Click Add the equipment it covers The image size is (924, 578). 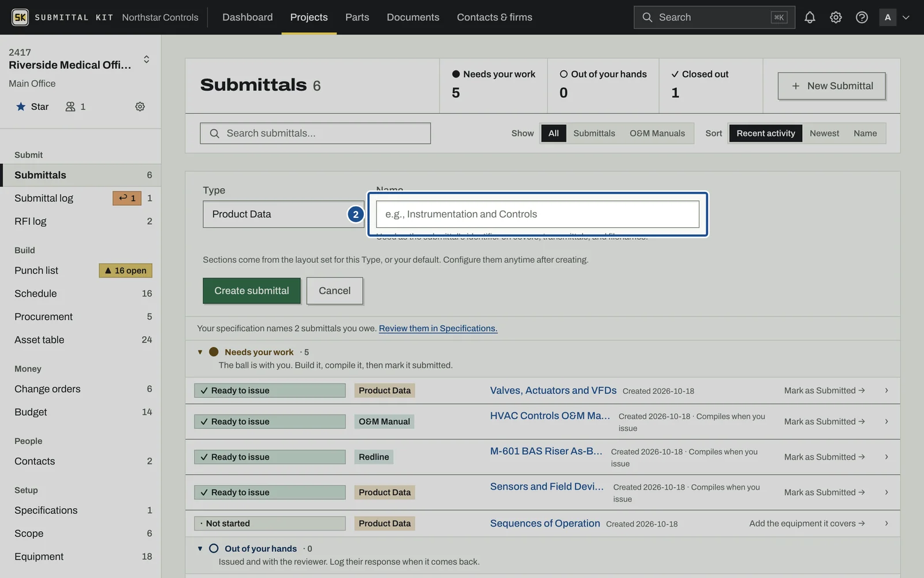pos(807,524)
